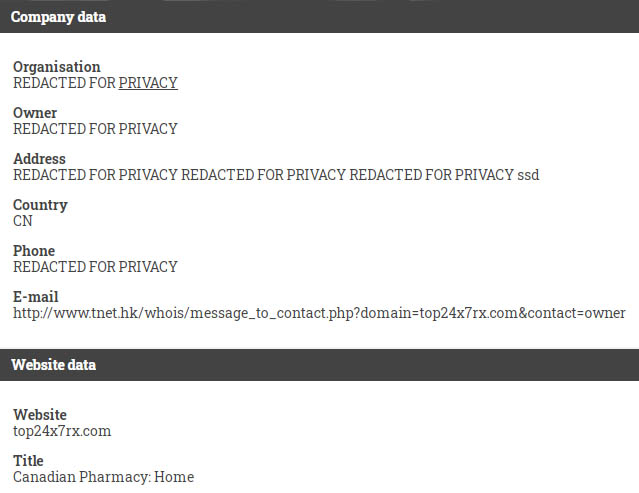Click the E-mail field label
This screenshot has width=639, height=493.
(36, 297)
